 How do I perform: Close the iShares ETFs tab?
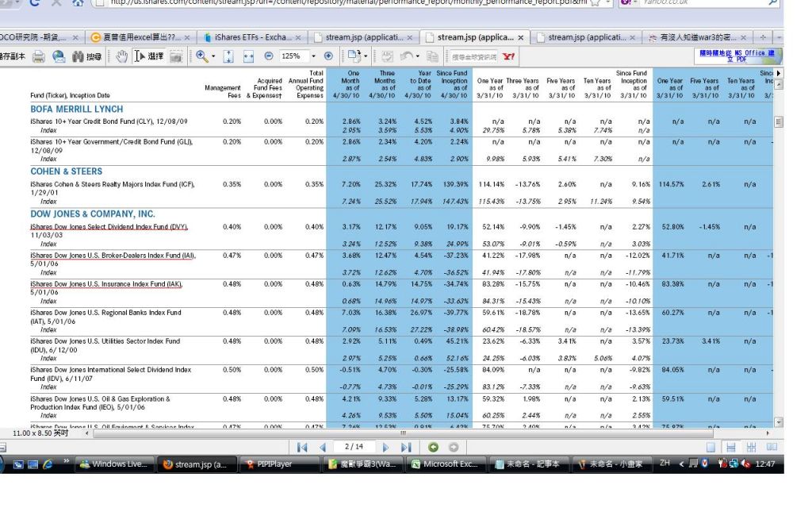(298, 37)
